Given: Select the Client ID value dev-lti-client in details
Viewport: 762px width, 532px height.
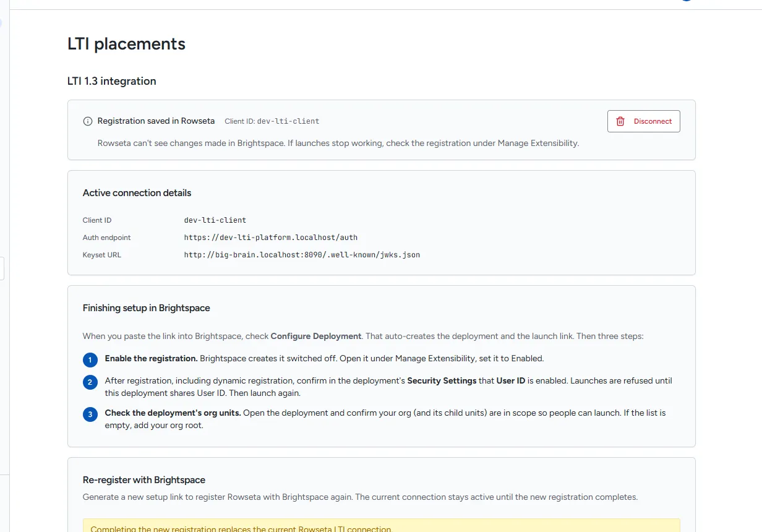Looking at the screenshot, I should (215, 220).
